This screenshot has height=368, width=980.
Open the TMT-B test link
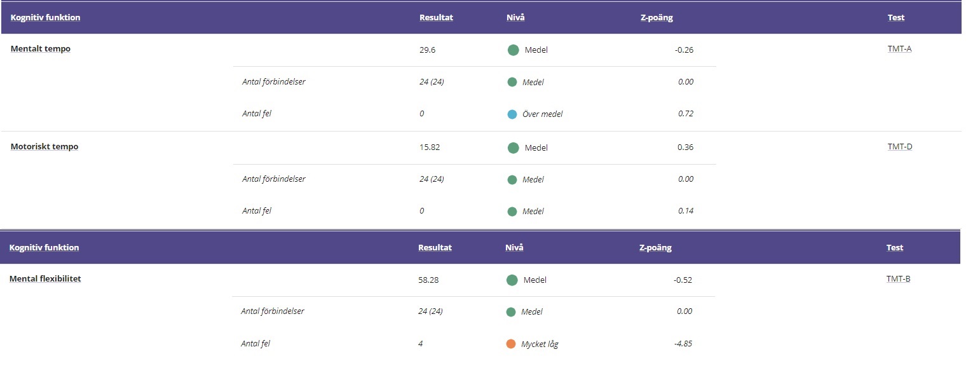pyautogui.click(x=898, y=279)
